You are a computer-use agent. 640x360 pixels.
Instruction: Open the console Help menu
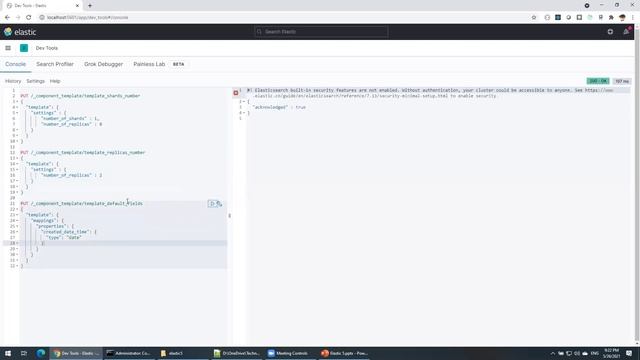[x=55, y=81]
